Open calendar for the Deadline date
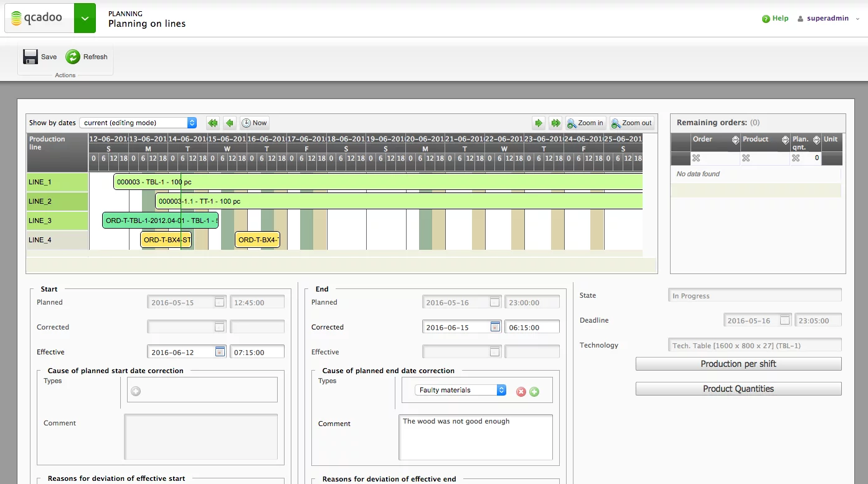Image resolution: width=868 pixels, height=484 pixels. coord(785,320)
